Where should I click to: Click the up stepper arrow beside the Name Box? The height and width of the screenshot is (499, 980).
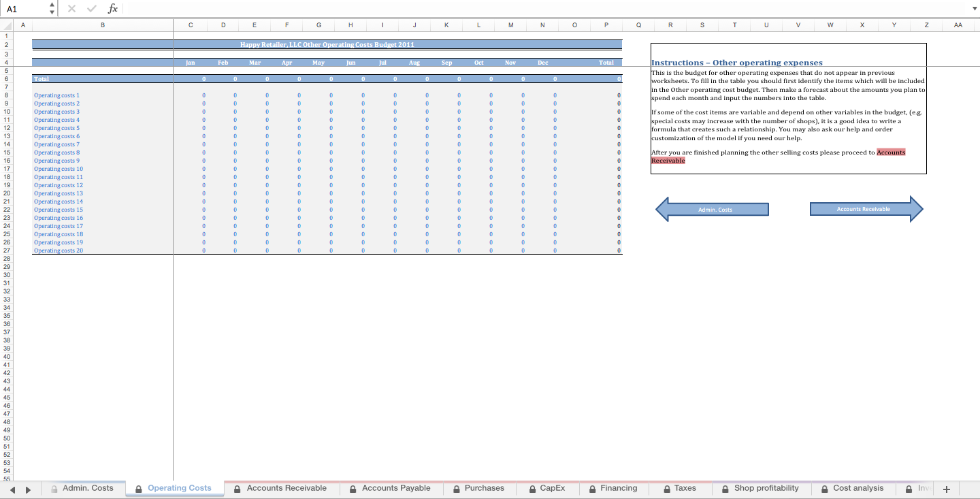51,5
